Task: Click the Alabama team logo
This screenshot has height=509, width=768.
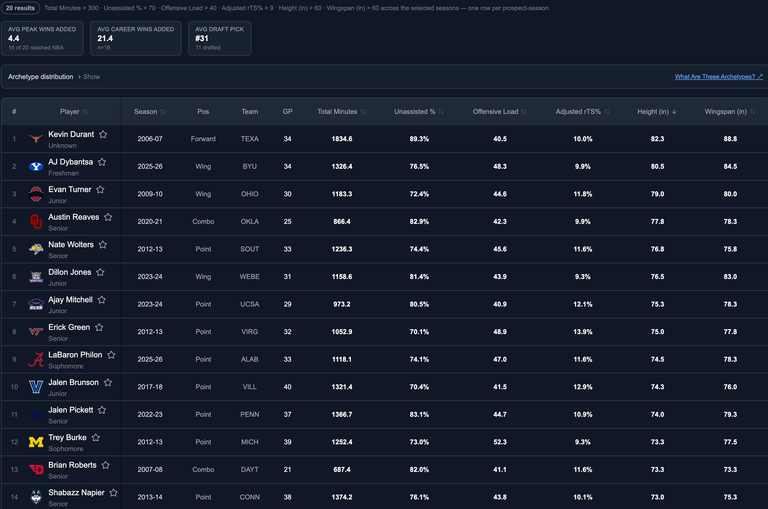Action: 36,360
